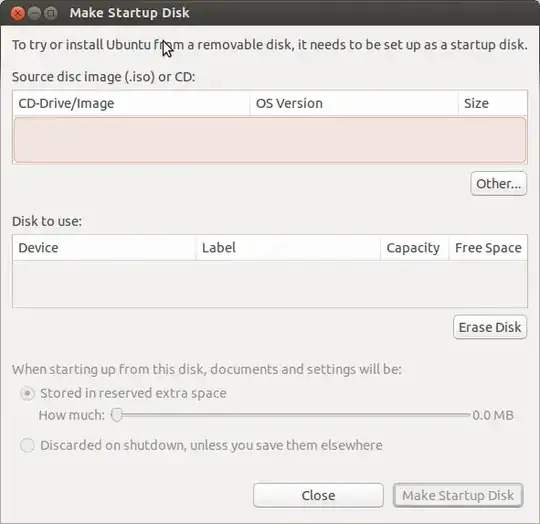Sort by OS Version column header
This screenshot has width=540, height=524.
coord(354,103)
